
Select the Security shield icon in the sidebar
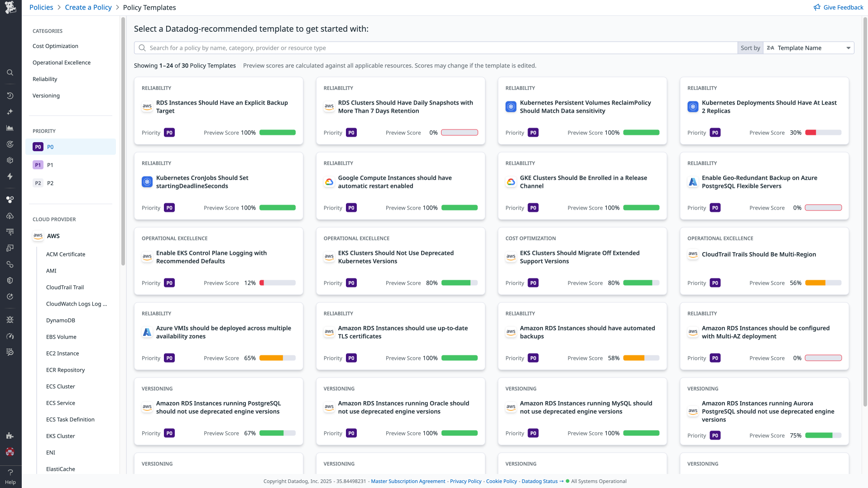pos(10,280)
